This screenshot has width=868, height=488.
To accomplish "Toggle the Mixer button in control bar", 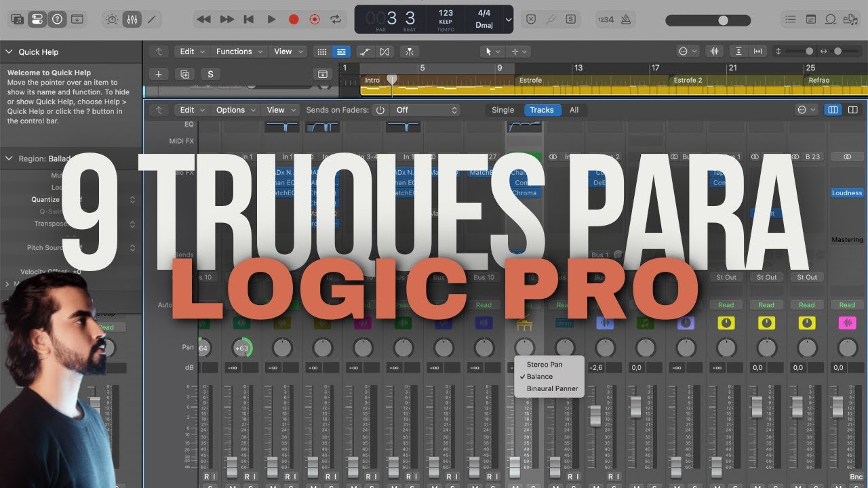I will tap(132, 20).
